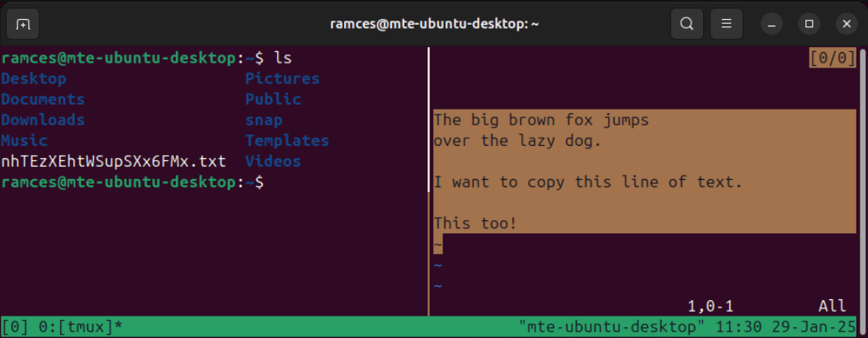This screenshot has width=868, height=338.
Task: Click the window title in header bar
Action: [434, 24]
